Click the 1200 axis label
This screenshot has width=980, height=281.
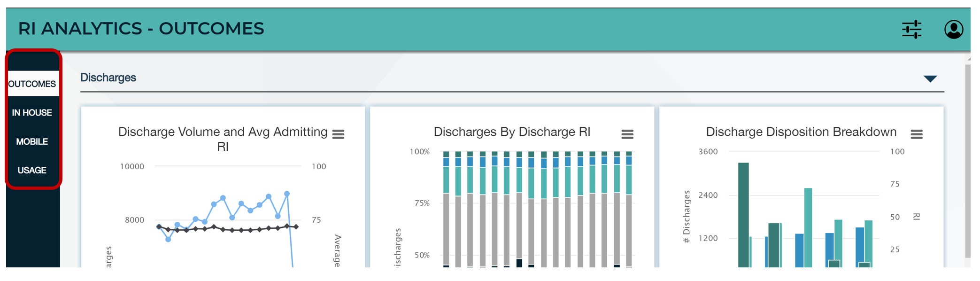(x=708, y=238)
